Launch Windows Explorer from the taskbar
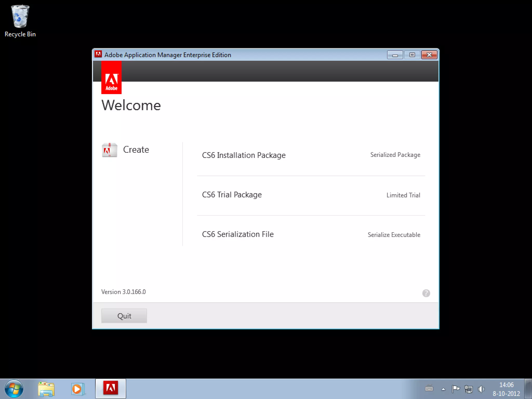 point(46,389)
